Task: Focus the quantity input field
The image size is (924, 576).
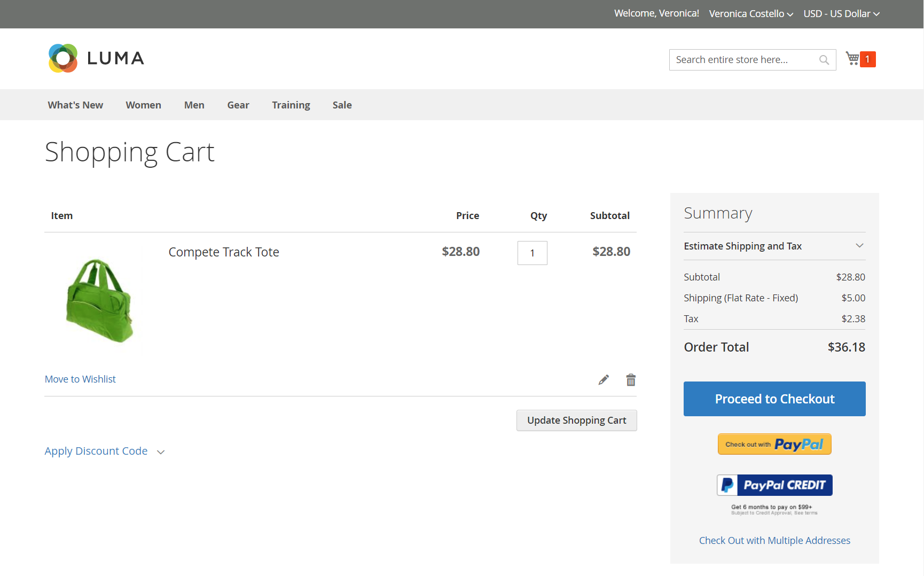Action: 532,253
